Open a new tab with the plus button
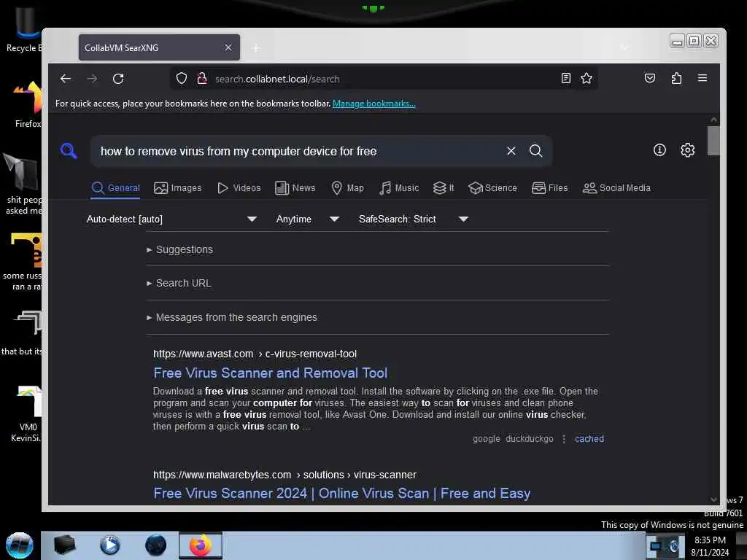This screenshot has height=560, width=747. click(x=256, y=48)
